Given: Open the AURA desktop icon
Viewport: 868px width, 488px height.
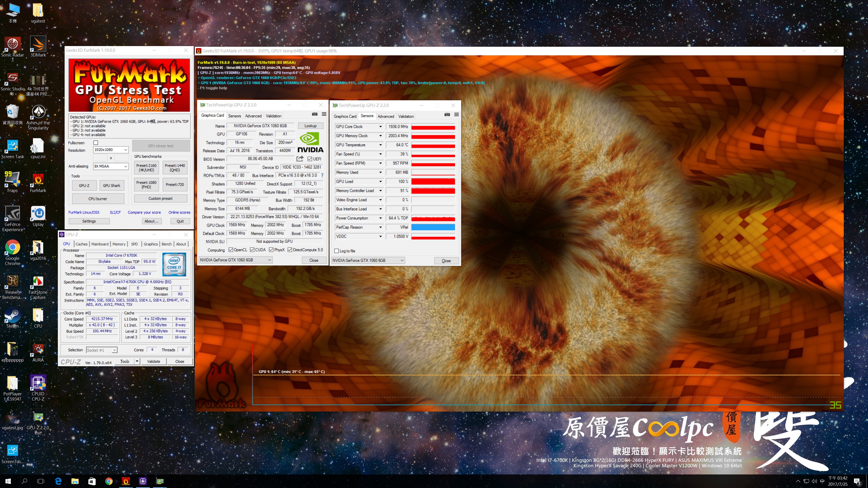Looking at the screenshot, I should click(x=38, y=352).
